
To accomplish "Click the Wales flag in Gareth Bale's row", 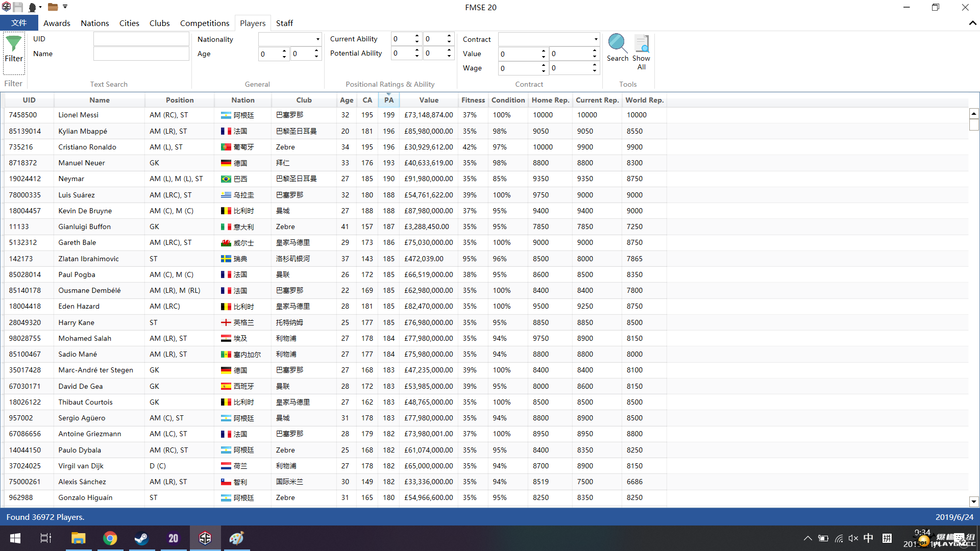I will [x=226, y=243].
